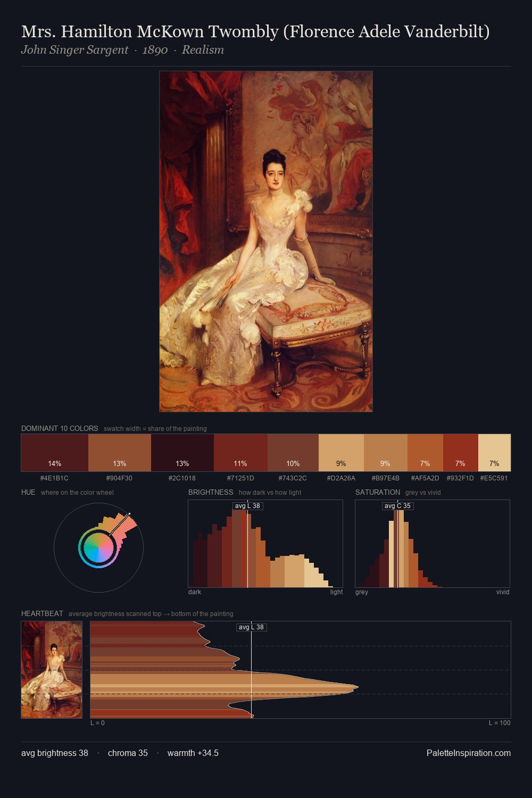Select the #D2A26A tan swatch
The width and height of the screenshot is (532, 798).
pyautogui.click(x=341, y=453)
